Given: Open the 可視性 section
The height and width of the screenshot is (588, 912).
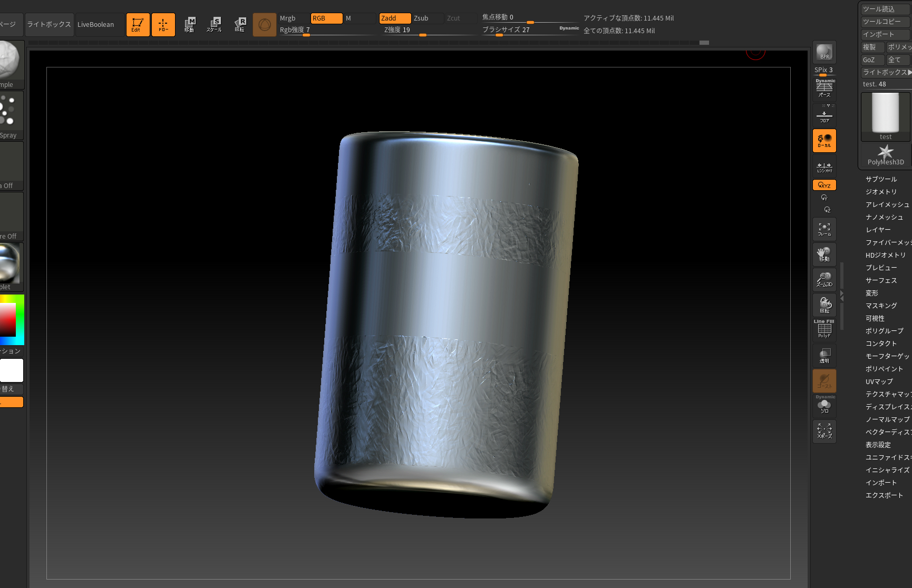Looking at the screenshot, I should [x=875, y=318].
